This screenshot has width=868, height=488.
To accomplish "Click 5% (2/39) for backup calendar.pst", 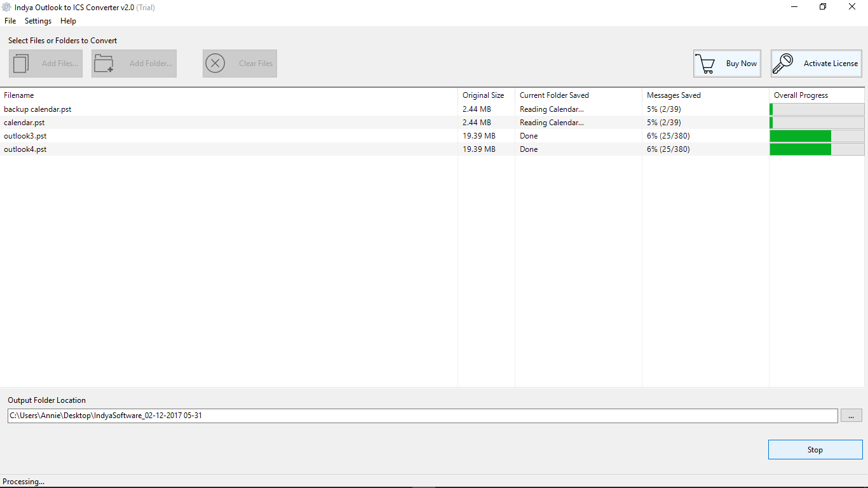I will [664, 109].
